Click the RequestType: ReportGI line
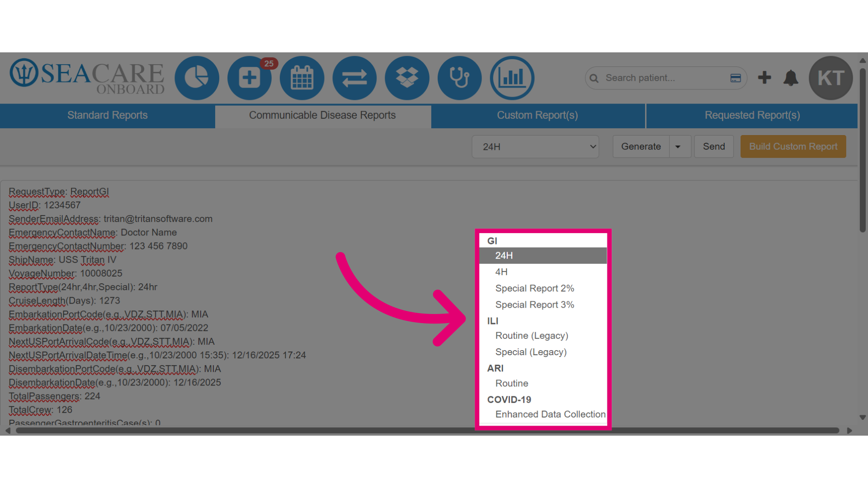Viewport: 868px width, 488px height. (59, 192)
